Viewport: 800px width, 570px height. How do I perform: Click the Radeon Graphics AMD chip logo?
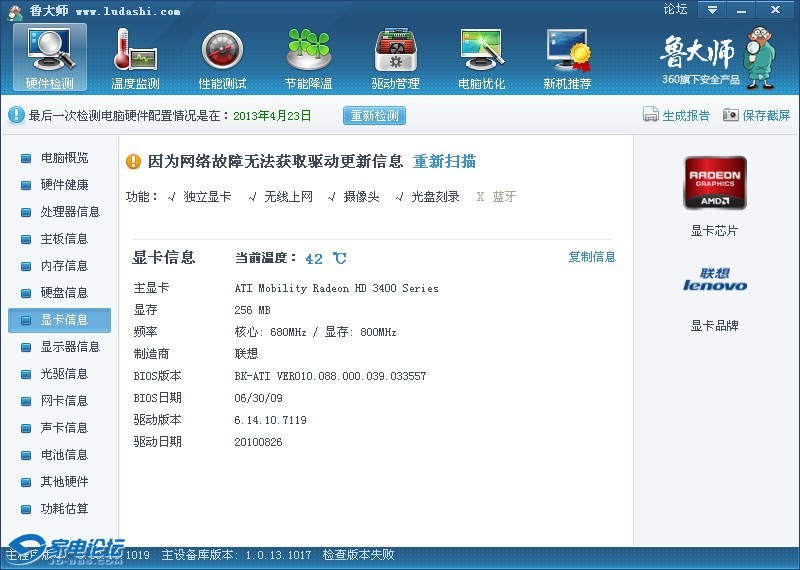pos(714,183)
